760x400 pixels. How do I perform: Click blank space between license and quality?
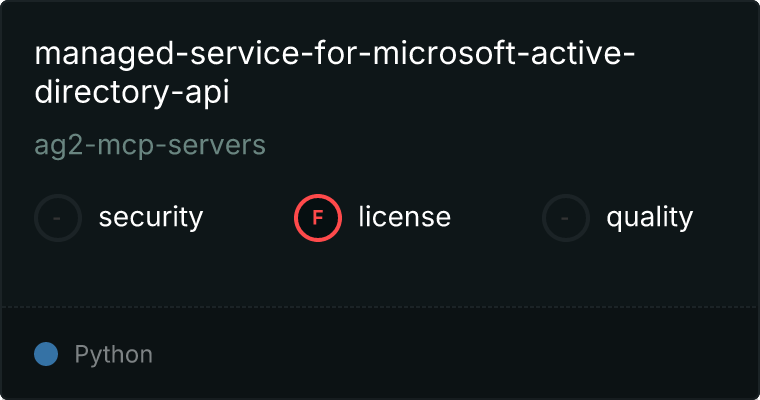click(496, 218)
